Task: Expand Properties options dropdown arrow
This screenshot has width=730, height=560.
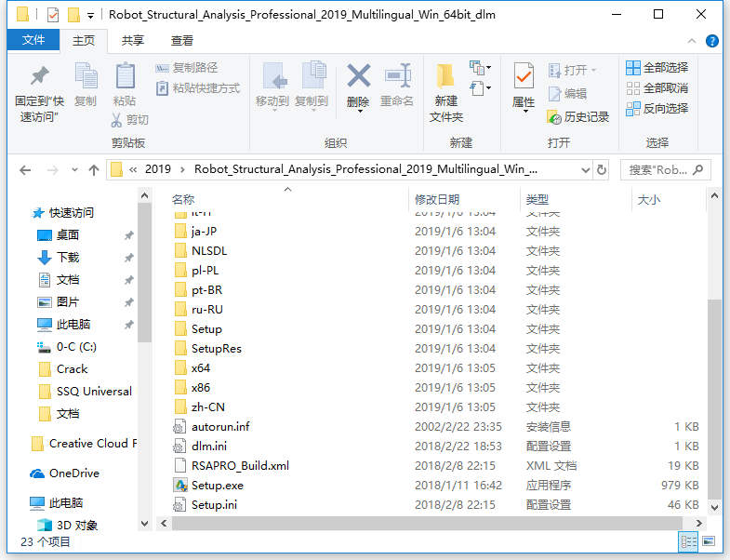Action: pyautogui.click(x=525, y=112)
